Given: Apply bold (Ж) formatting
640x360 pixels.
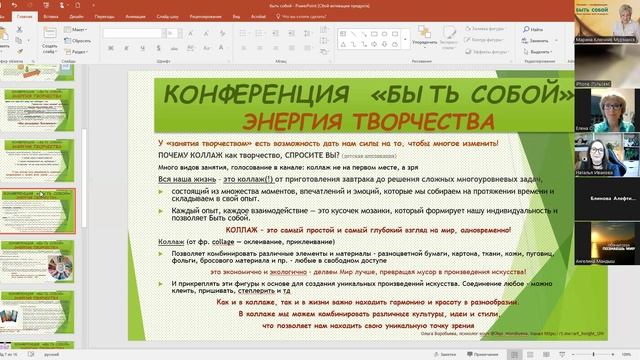Looking at the screenshot, I should [x=110, y=48].
